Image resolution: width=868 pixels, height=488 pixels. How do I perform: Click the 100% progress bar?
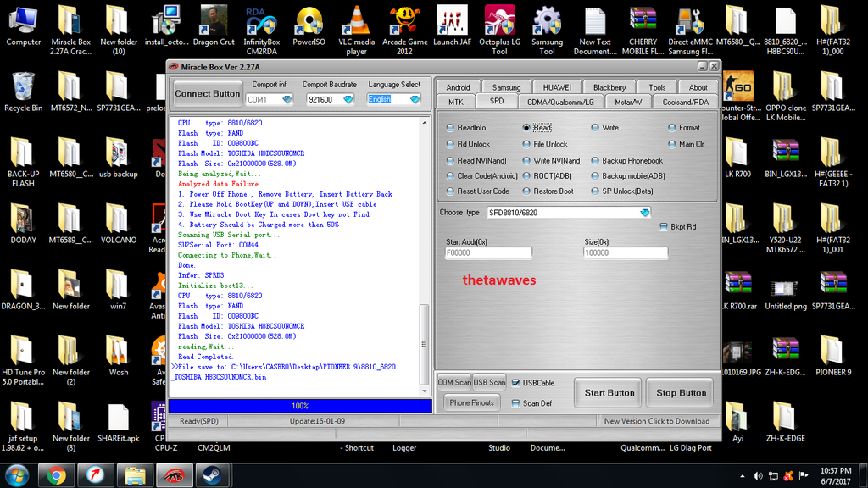click(x=300, y=406)
